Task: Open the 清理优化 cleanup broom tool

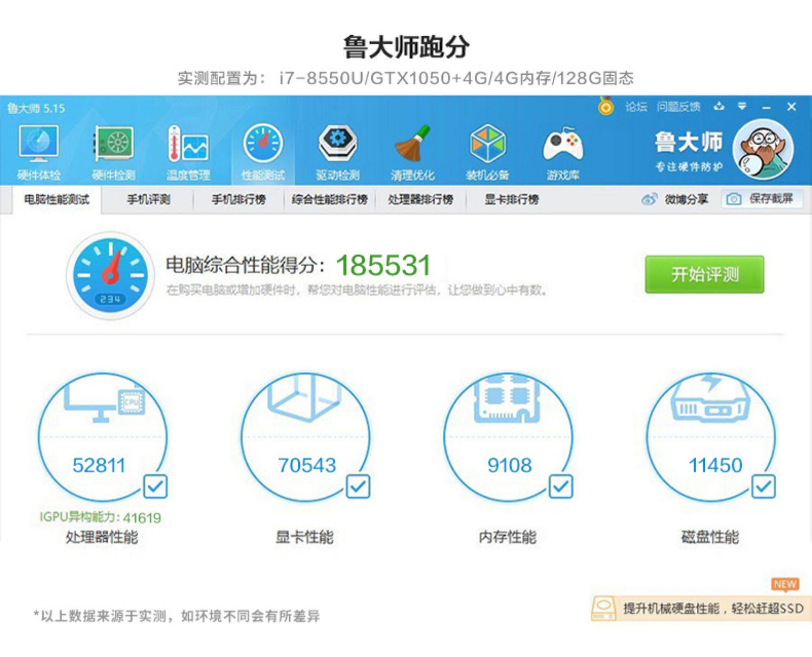Action: click(x=412, y=153)
